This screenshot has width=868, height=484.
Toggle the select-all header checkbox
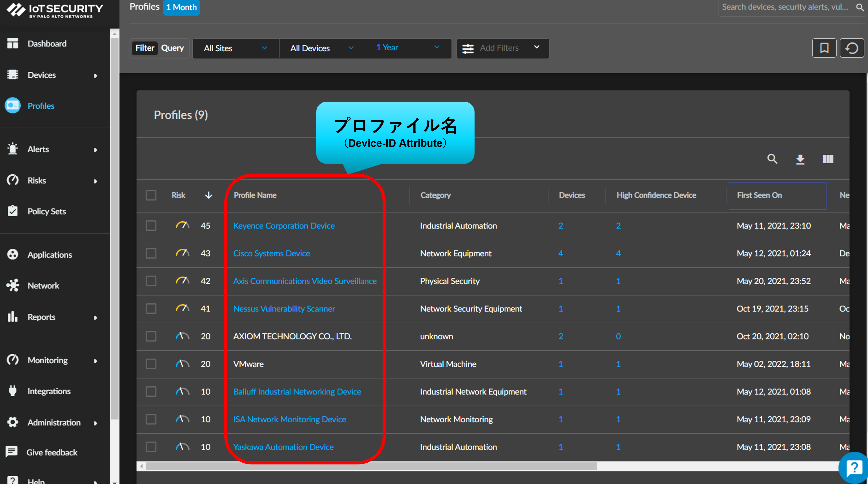coord(151,195)
